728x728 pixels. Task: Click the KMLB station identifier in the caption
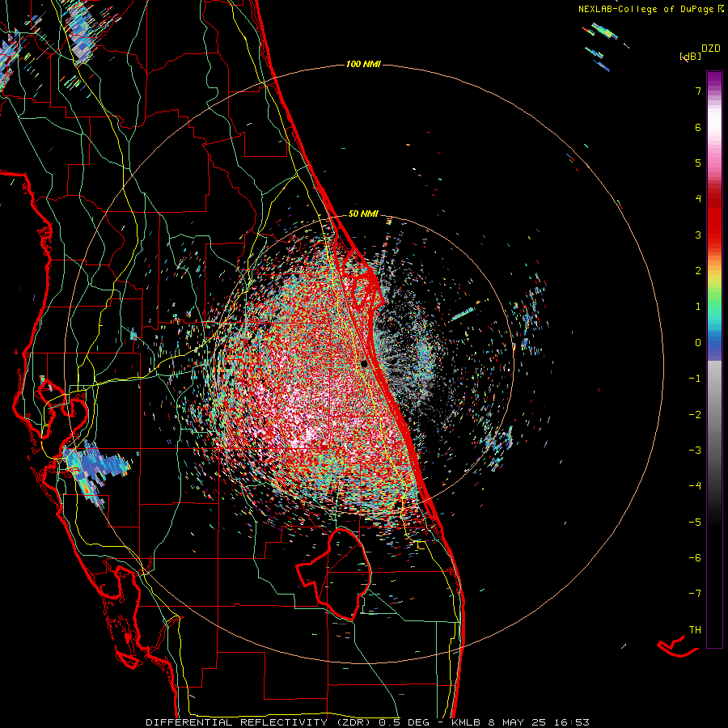click(x=466, y=722)
